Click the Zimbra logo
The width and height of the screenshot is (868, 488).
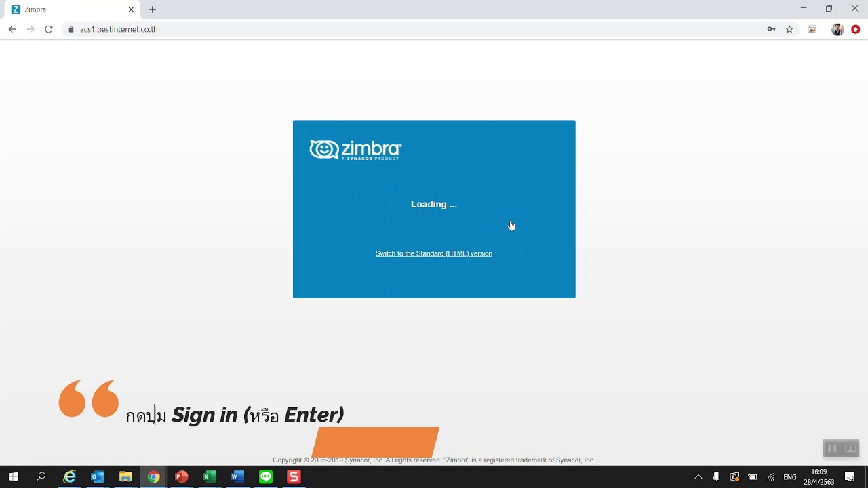tap(355, 150)
